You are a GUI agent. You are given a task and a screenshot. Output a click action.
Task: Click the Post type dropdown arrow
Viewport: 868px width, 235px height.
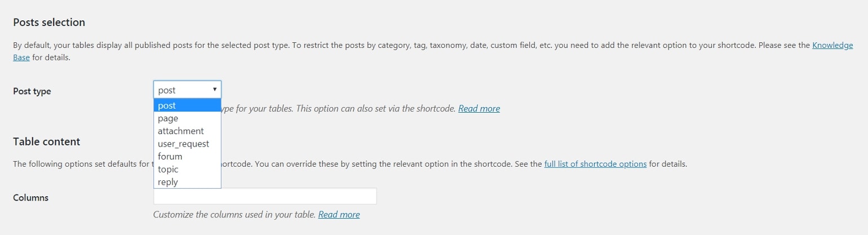coord(215,90)
